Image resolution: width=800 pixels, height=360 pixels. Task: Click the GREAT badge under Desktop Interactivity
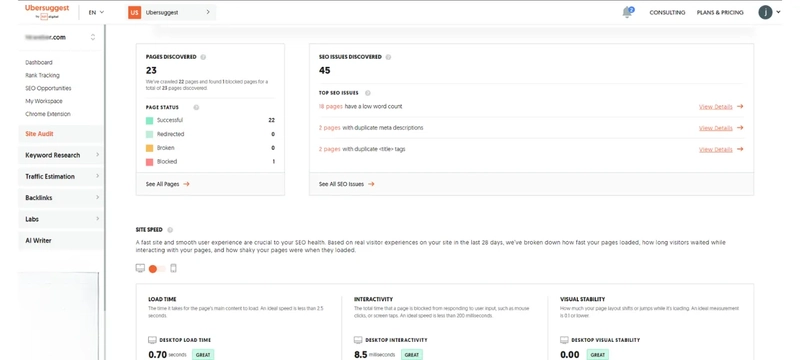point(412,355)
